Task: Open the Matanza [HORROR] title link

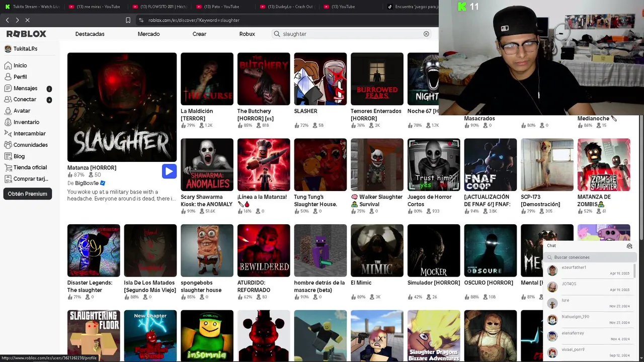Action: click(92, 168)
